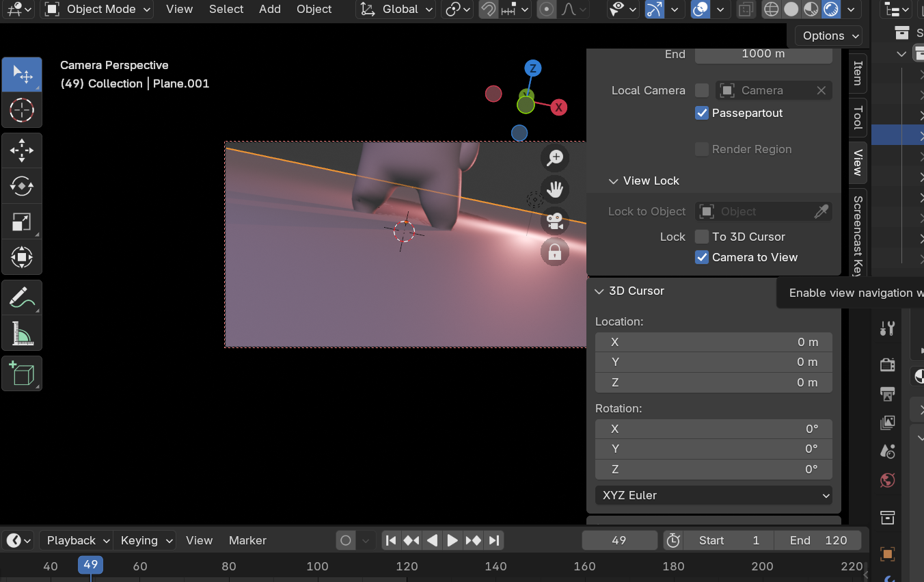Toggle camera view with camera icon
The height and width of the screenshot is (582, 924).
click(x=555, y=221)
